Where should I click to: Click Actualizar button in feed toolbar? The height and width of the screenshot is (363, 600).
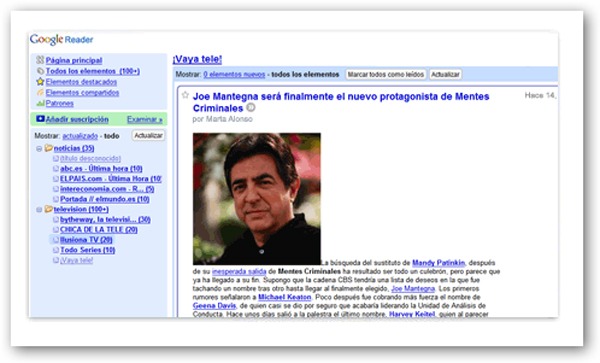pos(445,74)
